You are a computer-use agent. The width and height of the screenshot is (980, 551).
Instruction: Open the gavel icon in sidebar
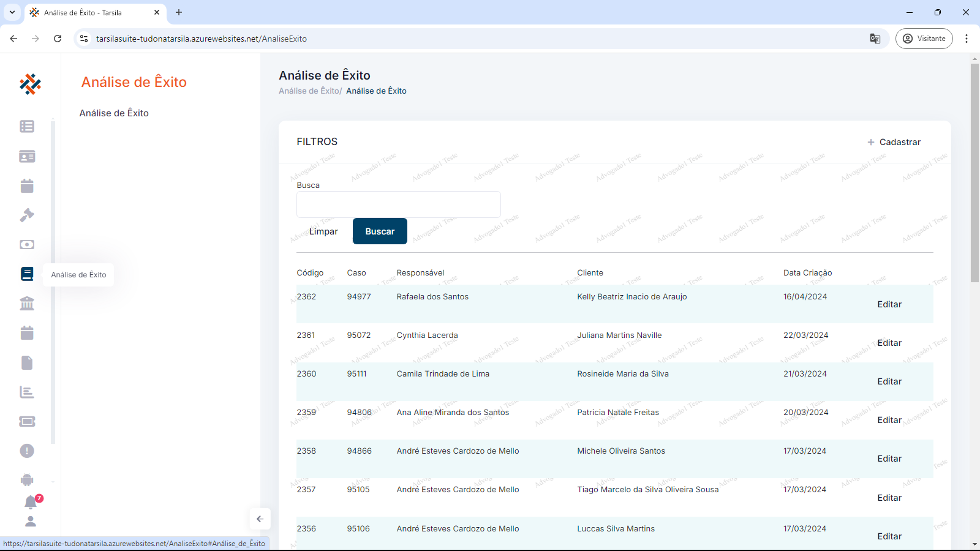click(27, 215)
